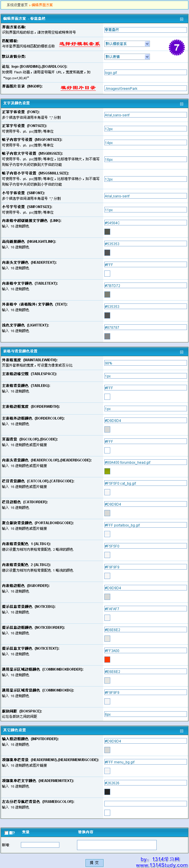Focus the logo.gif BOARDLOGO input field
The width and height of the screenshot is (189, 868).
(145, 72)
